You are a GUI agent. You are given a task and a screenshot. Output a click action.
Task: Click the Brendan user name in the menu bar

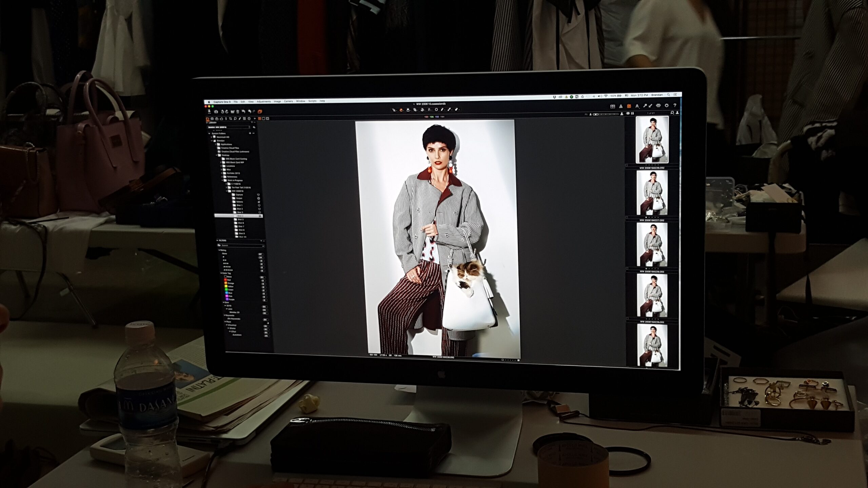click(657, 95)
